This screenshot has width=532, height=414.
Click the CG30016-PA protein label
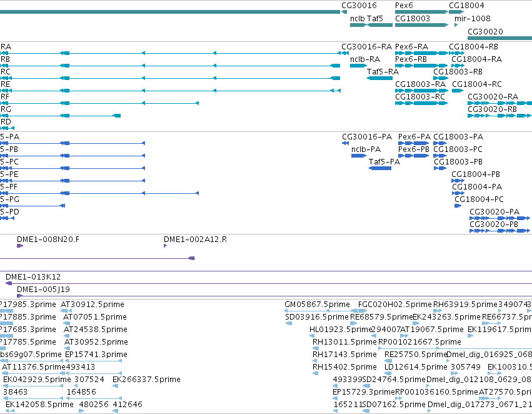(x=367, y=137)
